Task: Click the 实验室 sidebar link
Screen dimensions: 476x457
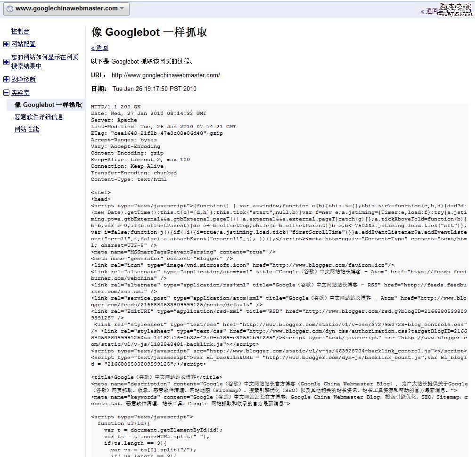Action: pyautogui.click(x=20, y=93)
